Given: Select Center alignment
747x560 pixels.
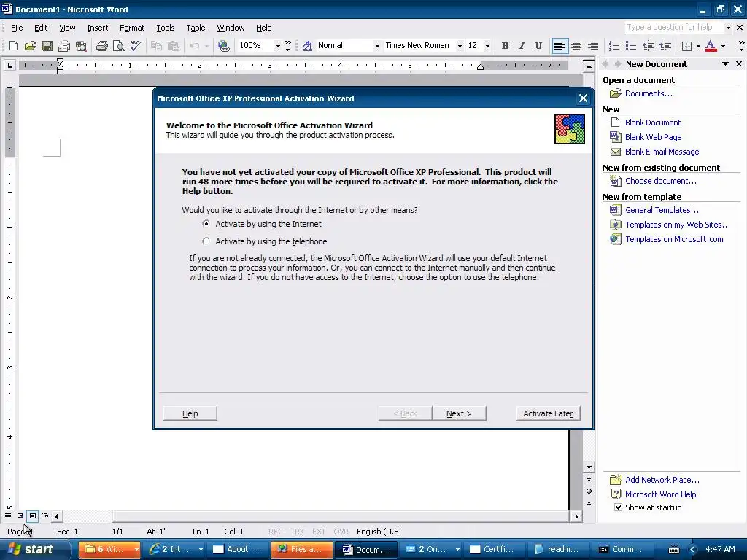Looking at the screenshot, I should tap(576, 46).
